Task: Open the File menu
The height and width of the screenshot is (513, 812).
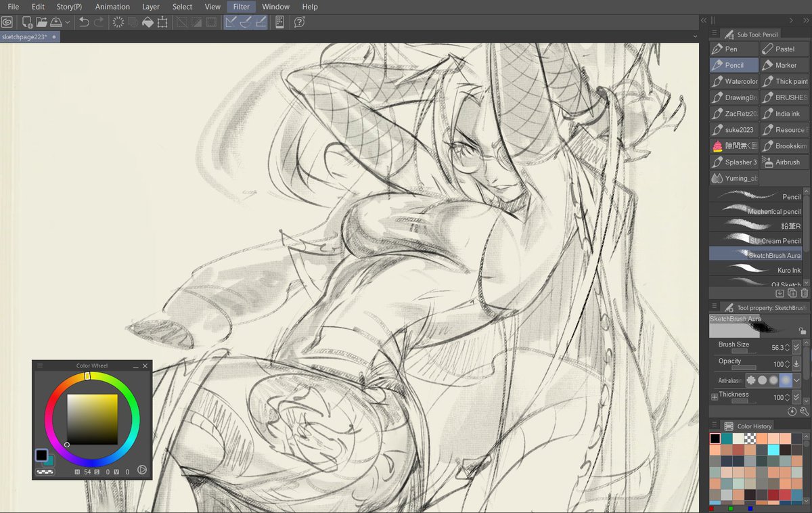Action: pyautogui.click(x=14, y=7)
